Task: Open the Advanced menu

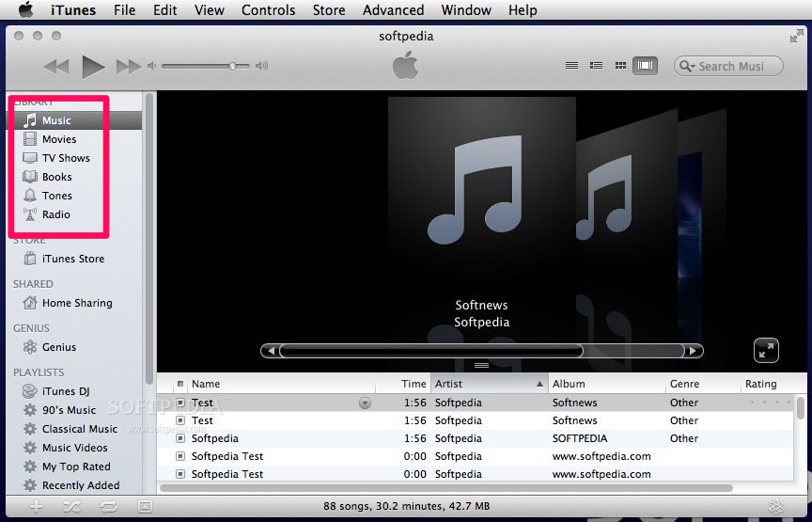Action: tap(393, 9)
